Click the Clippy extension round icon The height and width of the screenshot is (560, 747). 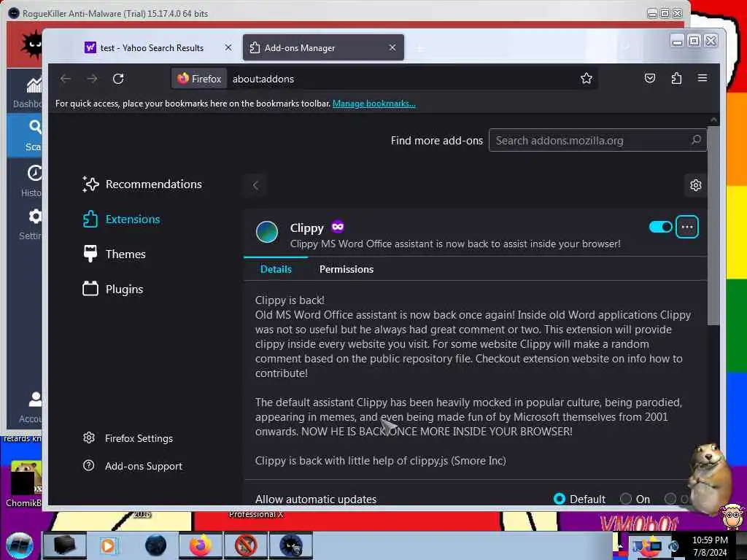click(267, 232)
